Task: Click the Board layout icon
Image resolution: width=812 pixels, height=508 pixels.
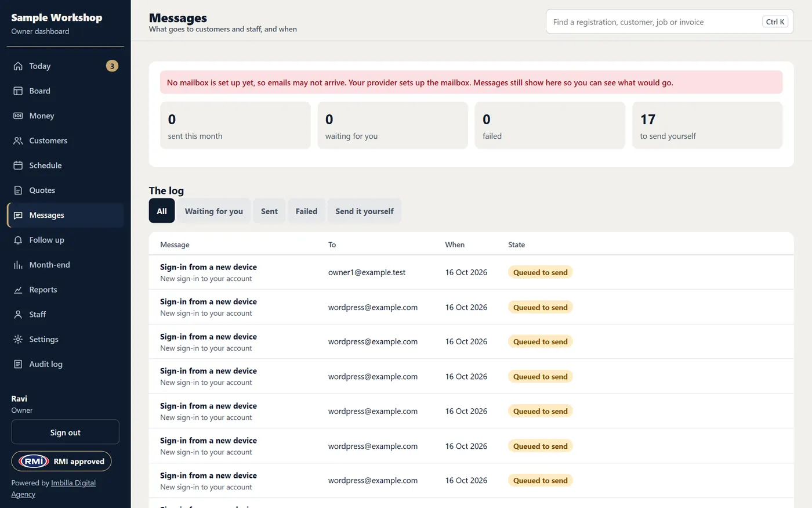Action: pos(18,91)
